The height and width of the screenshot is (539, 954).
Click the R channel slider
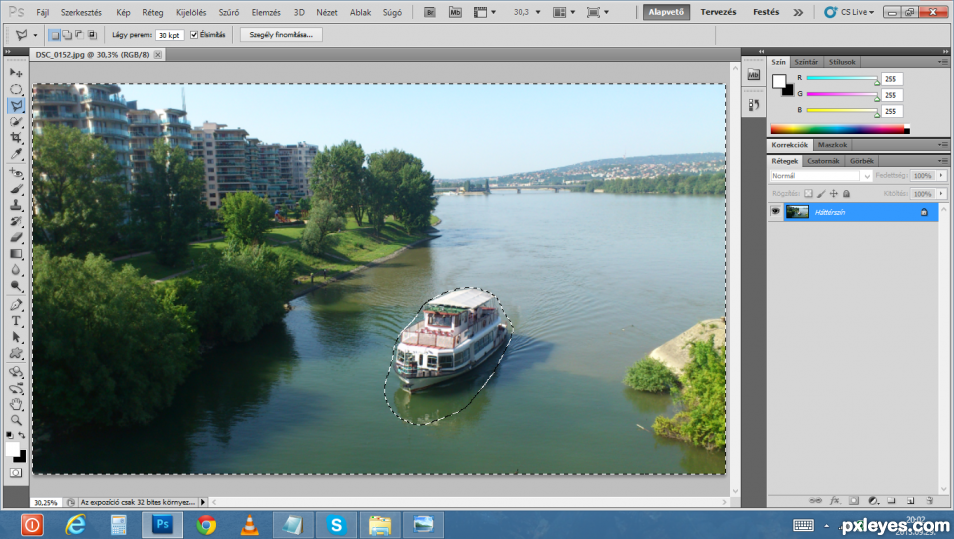coord(842,78)
